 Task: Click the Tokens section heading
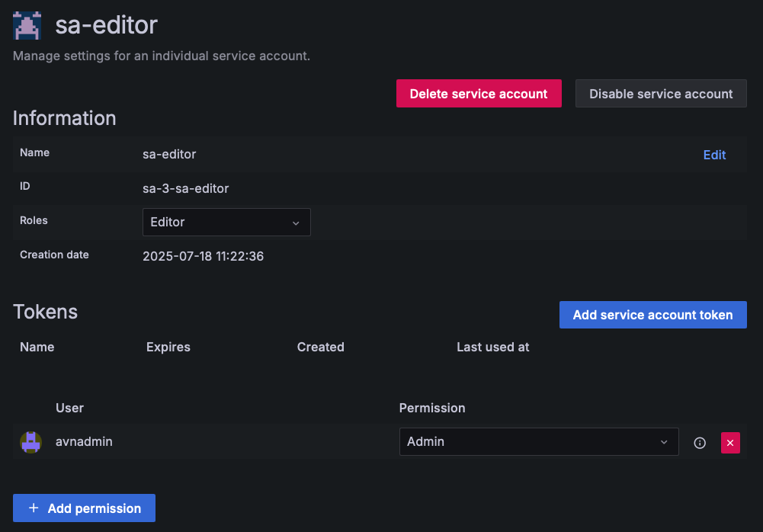pos(45,312)
